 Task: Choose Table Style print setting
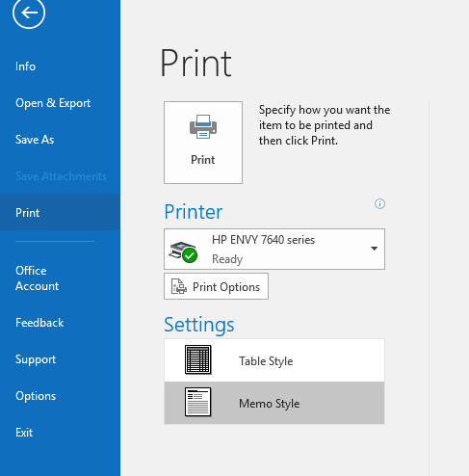274,360
